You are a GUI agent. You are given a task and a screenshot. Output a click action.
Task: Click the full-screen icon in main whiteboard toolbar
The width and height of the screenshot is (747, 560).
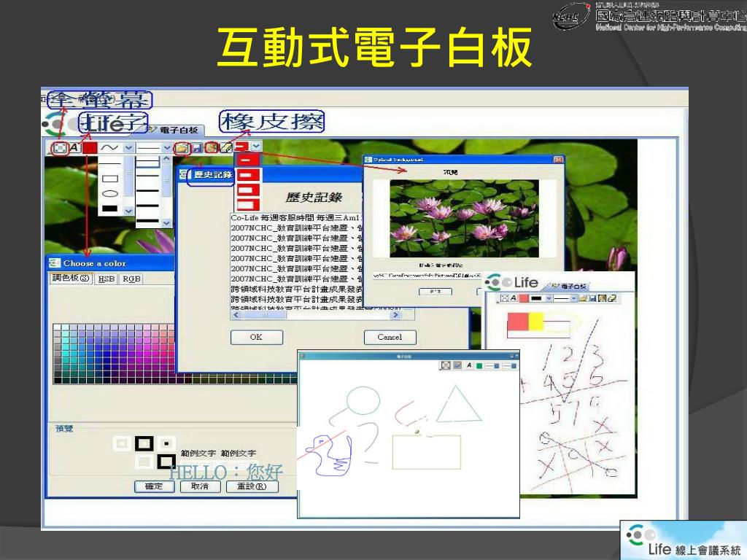click(60, 148)
